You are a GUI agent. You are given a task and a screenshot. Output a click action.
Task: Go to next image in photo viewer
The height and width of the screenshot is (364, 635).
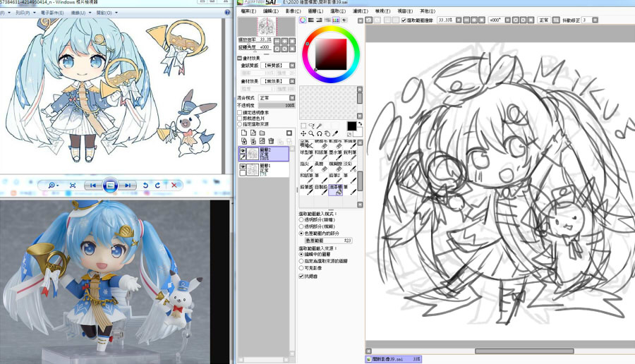(128, 186)
